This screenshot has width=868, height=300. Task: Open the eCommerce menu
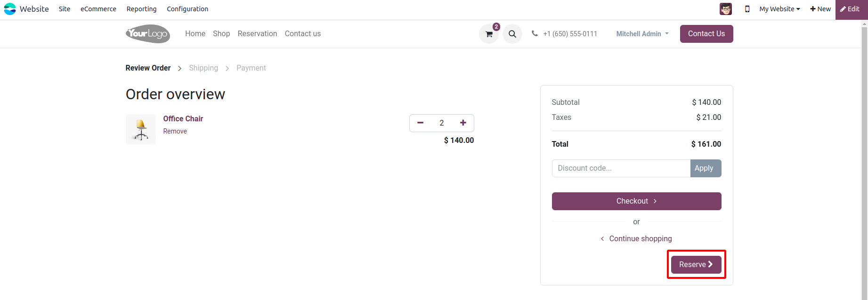(x=98, y=9)
